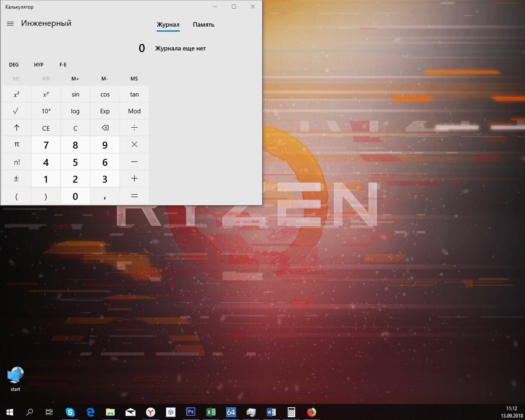Viewport: 525px width, 420px height.
Task: Click the log function button
Action: click(75, 111)
